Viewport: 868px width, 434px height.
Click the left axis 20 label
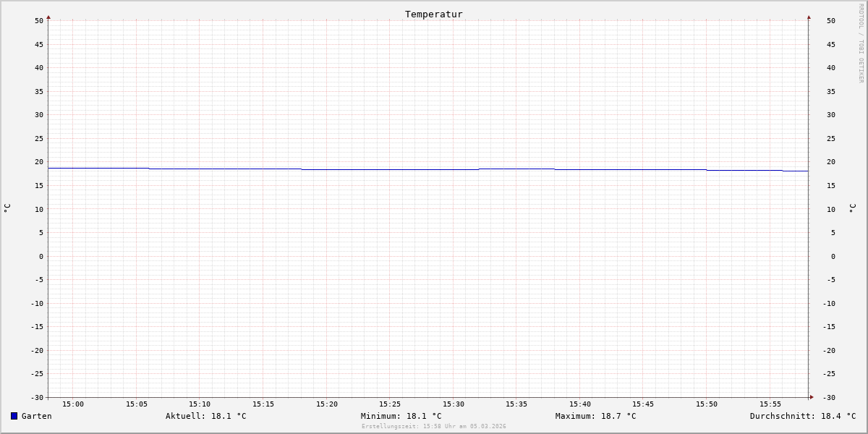tap(39, 162)
